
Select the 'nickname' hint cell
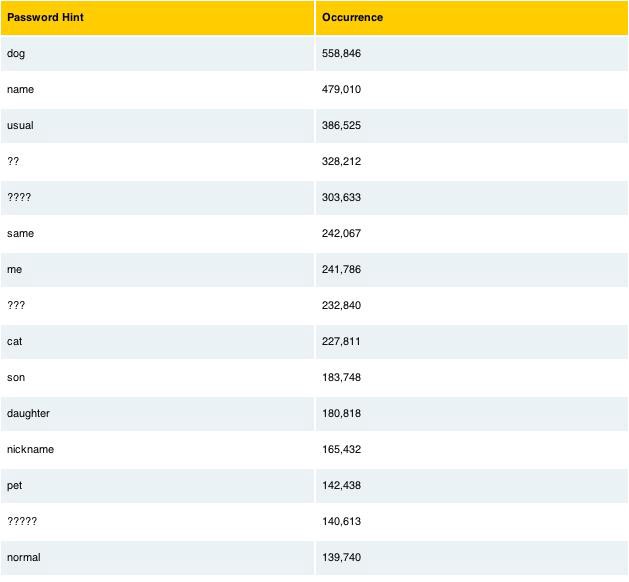point(157,450)
